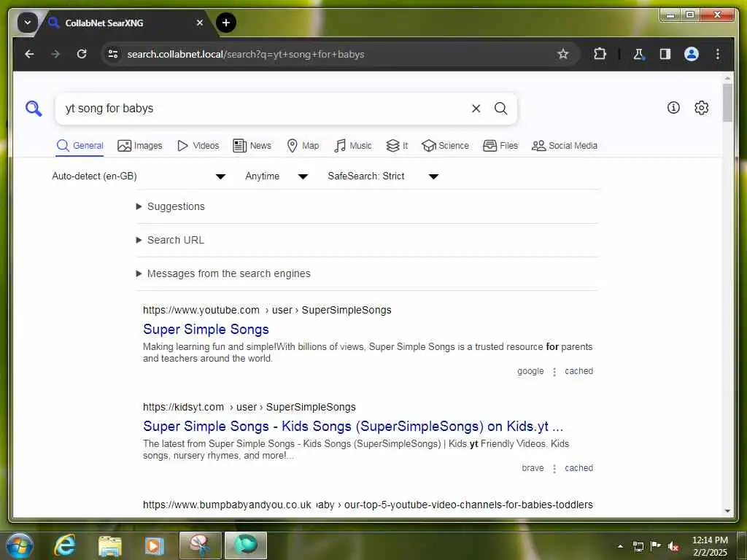Open the Snipping Tool taskbar button
The image size is (747, 560).
click(x=200, y=545)
